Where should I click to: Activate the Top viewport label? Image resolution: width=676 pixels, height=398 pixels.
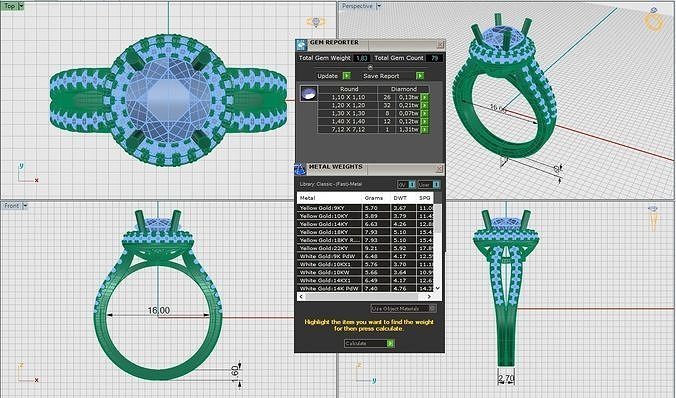coord(9,6)
